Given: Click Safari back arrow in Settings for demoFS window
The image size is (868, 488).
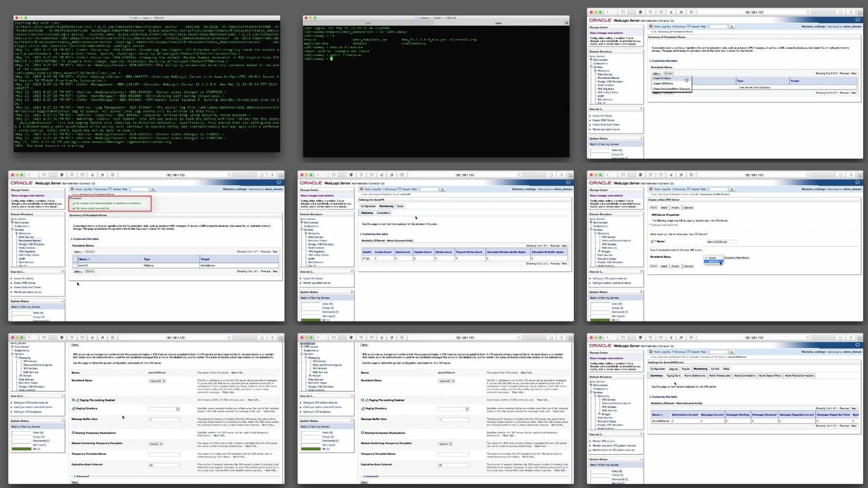Looking at the screenshot, I should [318, 175].
